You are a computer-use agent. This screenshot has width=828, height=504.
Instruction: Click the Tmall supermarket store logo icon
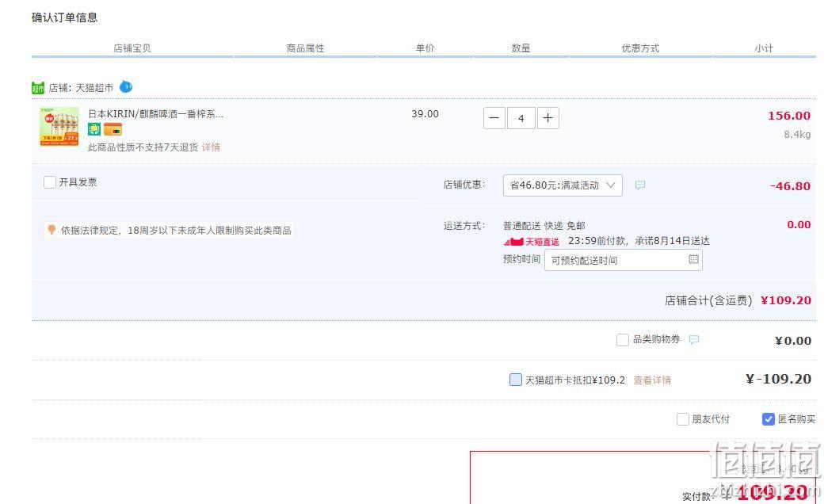click(38, 88)
